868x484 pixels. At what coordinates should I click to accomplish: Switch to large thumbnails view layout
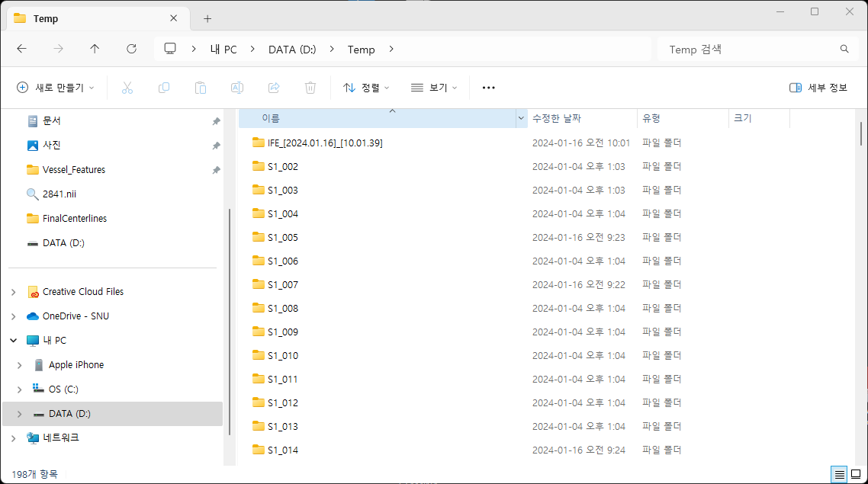(x=857, y=474)
